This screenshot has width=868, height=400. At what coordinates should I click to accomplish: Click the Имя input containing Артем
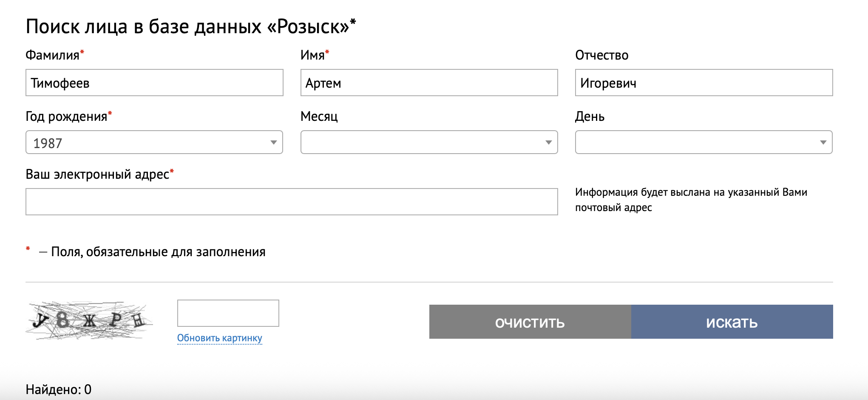pyautogui.click(x=429, y=83)
